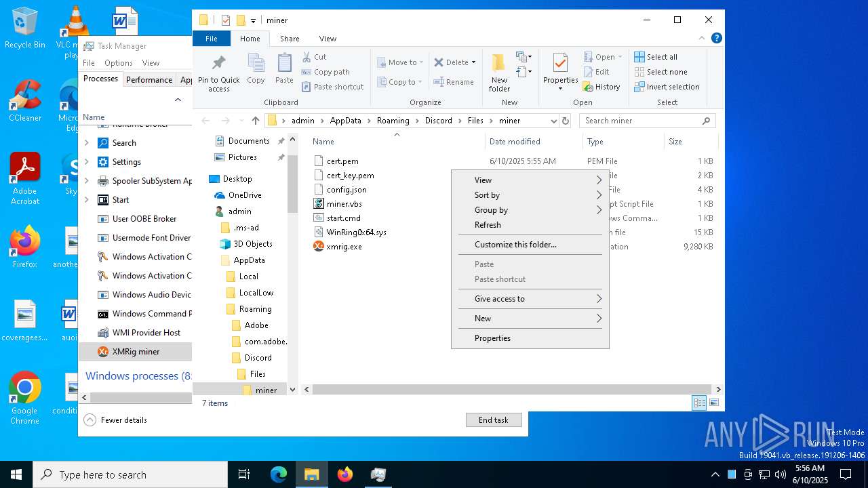Click the ribbon Properties icon
This screenshot has height=488, width=868.
tap(560, 64)
